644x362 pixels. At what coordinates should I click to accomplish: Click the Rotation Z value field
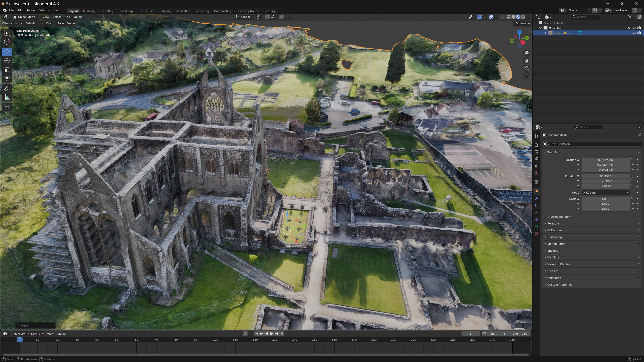[x=605, y=186]
